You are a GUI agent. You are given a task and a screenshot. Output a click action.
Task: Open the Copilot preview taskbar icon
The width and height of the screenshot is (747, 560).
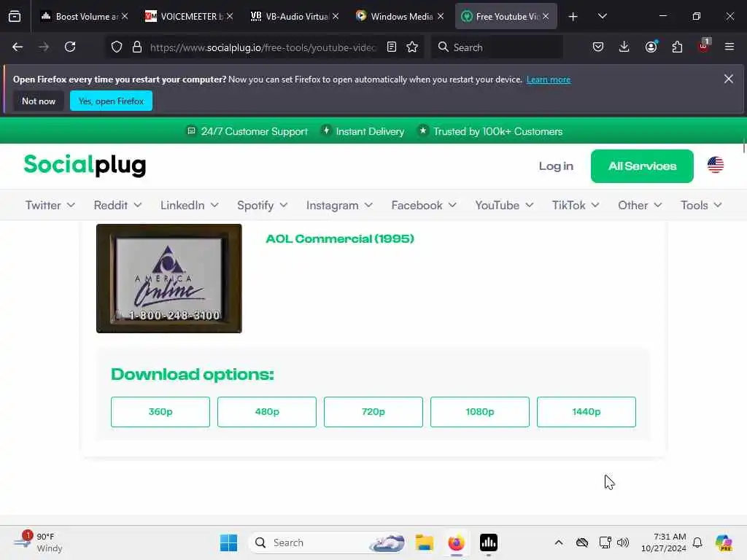(724, 542)
